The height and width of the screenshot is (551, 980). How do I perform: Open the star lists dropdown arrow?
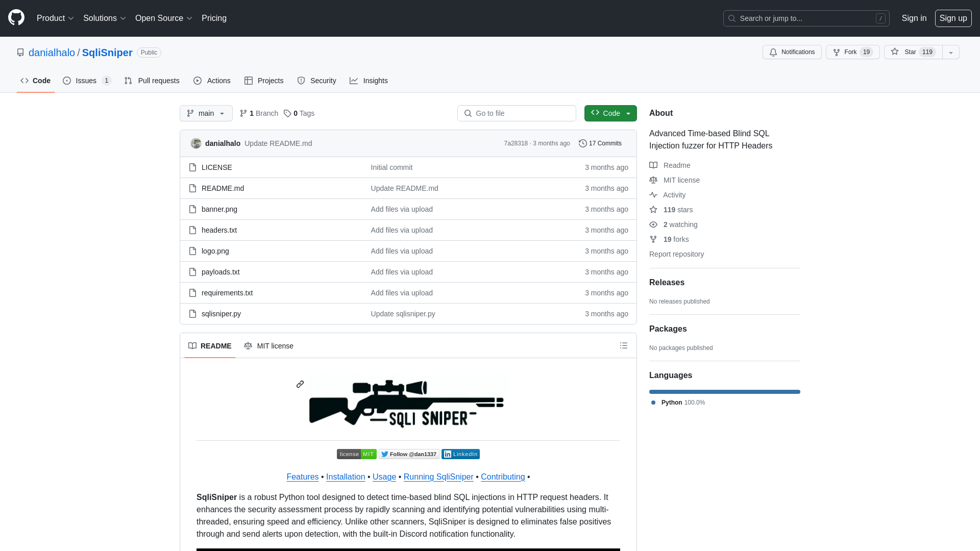pyautogui.click(x=951, y=52)
